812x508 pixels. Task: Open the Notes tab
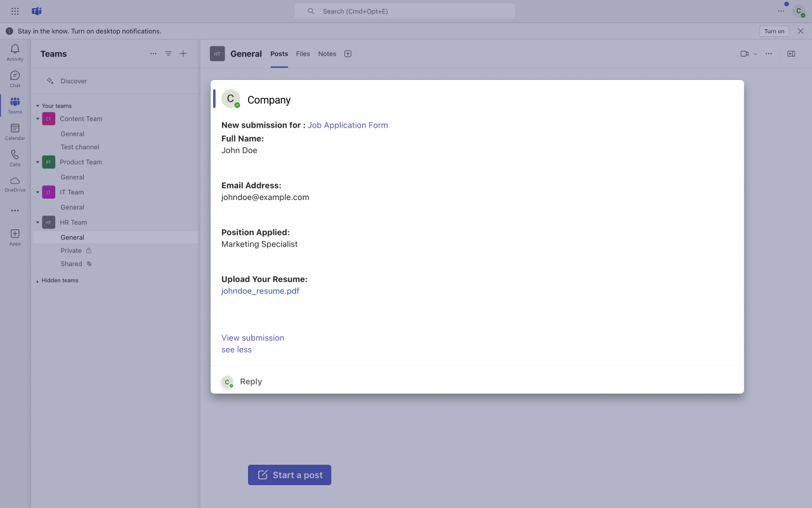(327, 53)
